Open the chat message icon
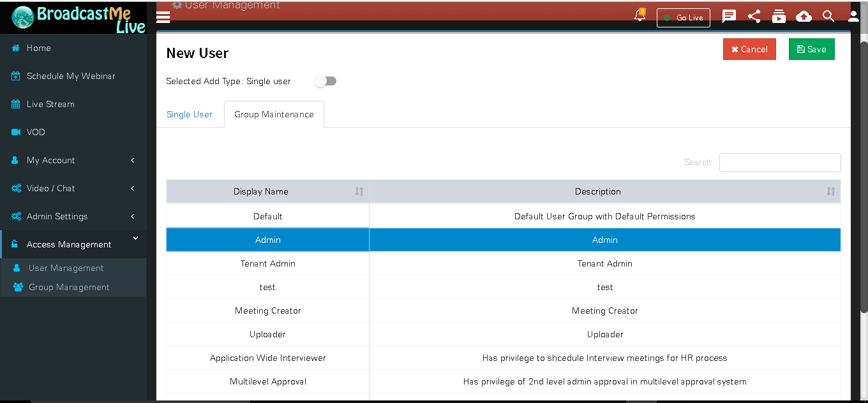Viewport: 868px width, 403px height. [729, 17]
